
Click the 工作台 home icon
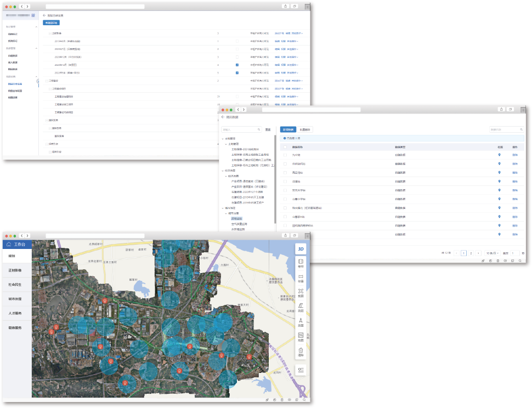(x=9, y=244)
